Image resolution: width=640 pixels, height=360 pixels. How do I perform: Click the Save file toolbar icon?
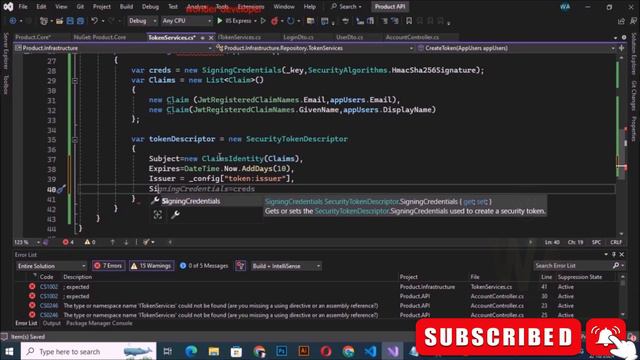click(x=70, y=20)
